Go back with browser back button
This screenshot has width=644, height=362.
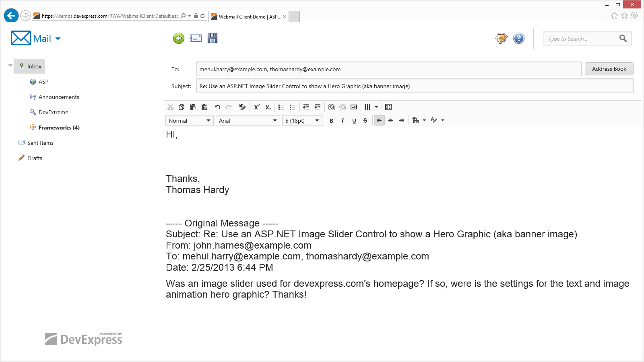(11, 16)
